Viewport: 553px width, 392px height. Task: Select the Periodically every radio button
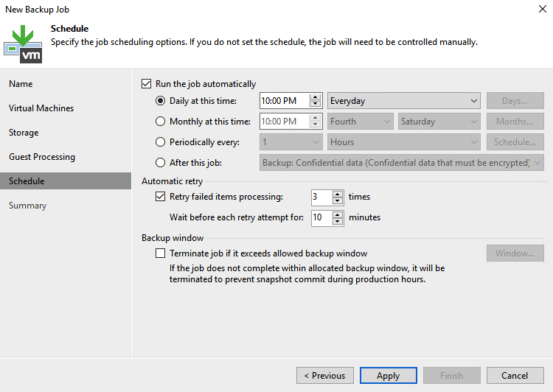[x=160, y=142]
